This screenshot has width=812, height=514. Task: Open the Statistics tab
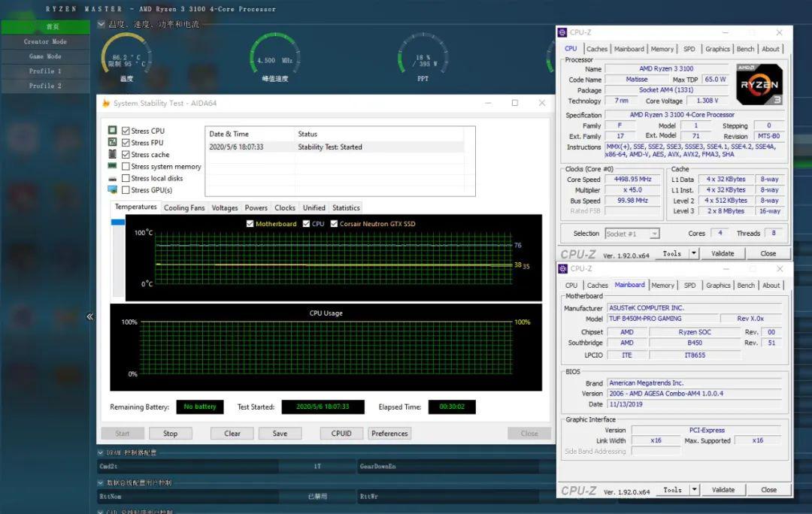click(346, 207)
